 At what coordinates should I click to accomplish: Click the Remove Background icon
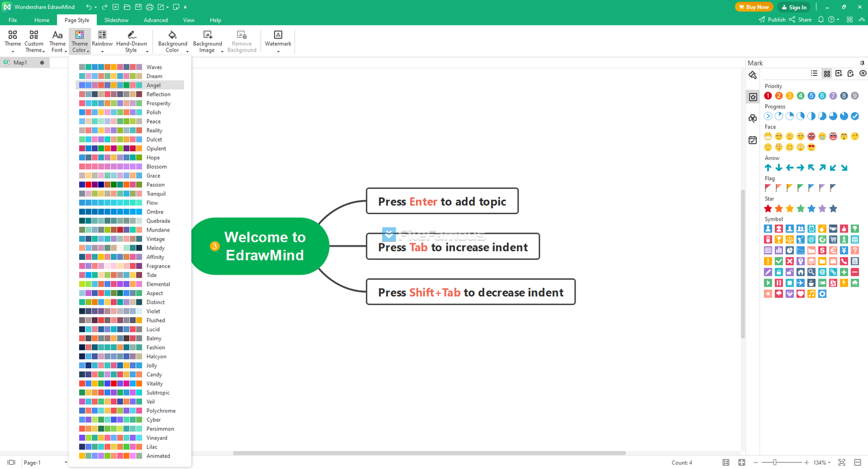coord(242,35)
